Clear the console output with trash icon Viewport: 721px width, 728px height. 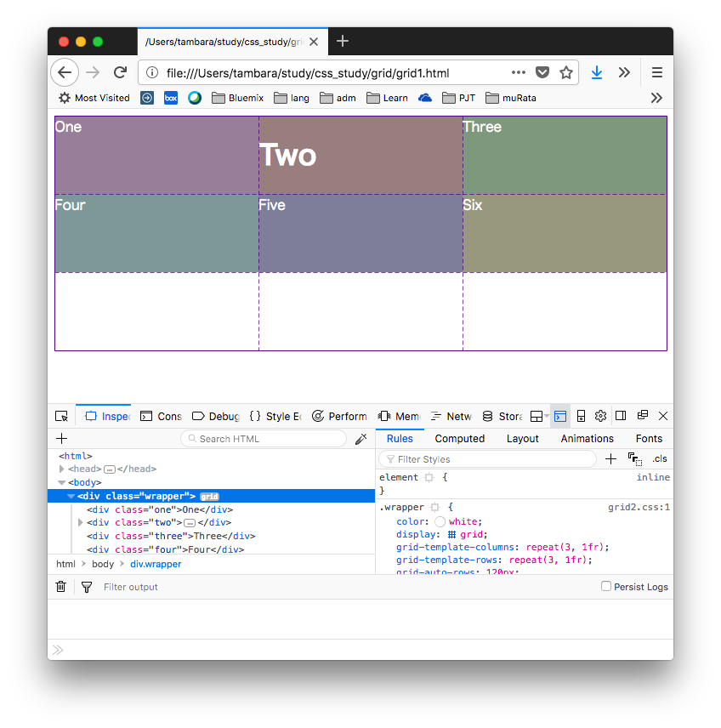point(61,587)
